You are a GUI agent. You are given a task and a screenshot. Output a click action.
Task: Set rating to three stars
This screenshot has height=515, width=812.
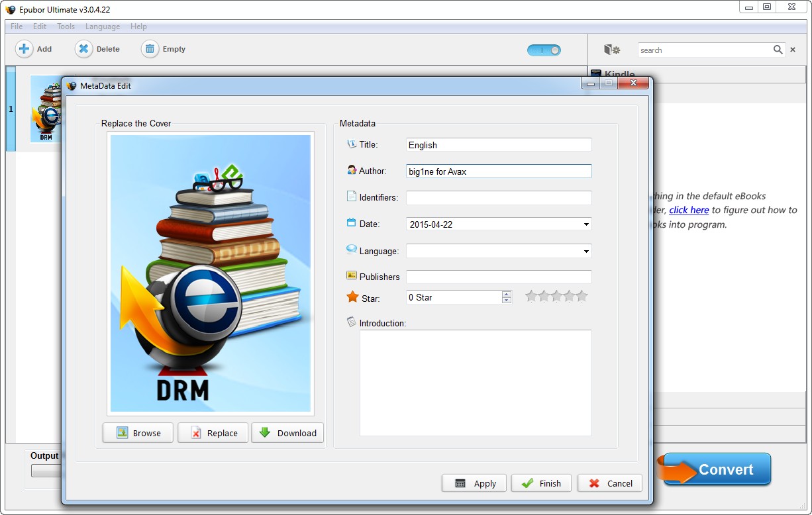tap(556, 296)
